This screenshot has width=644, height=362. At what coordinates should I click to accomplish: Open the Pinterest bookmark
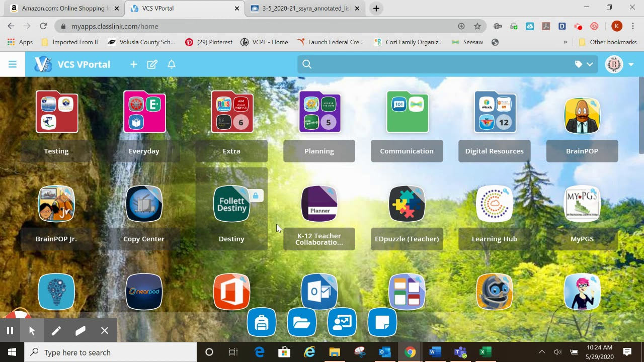(209, 42)
